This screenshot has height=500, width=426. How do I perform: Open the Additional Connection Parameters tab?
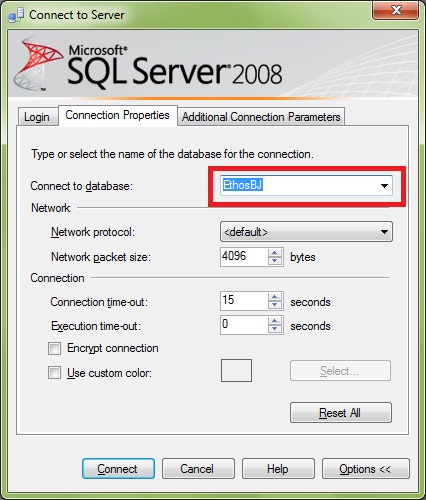[261, 117]
